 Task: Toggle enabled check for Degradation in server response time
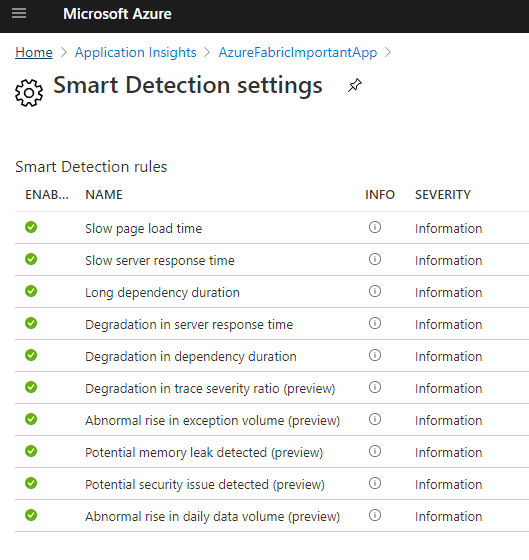31,323
